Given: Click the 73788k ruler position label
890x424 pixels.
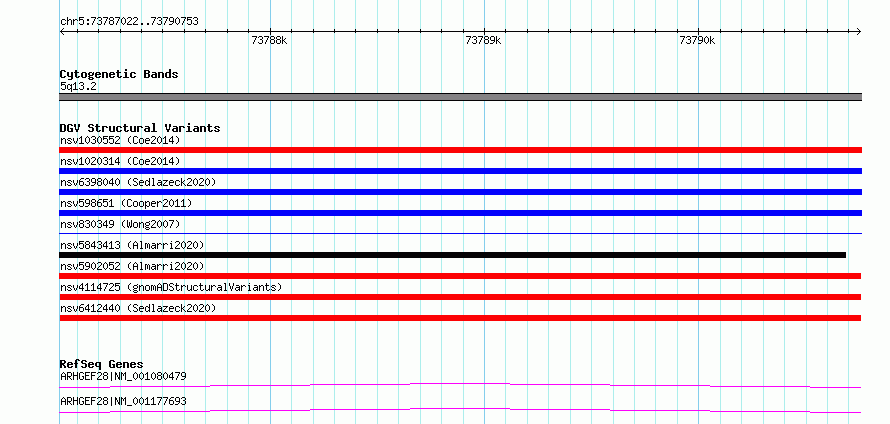Looking at the screenshot, I should click(x=270, y=40).
